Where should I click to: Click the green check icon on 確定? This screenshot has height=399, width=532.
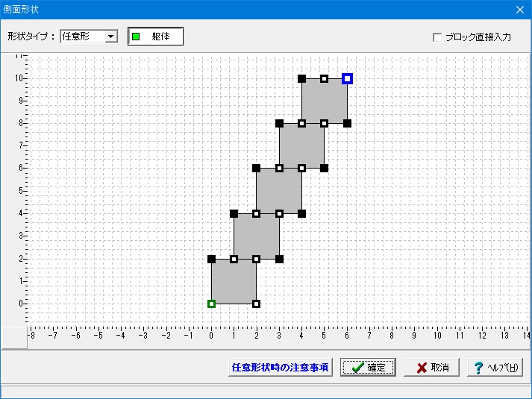[357, 368]
